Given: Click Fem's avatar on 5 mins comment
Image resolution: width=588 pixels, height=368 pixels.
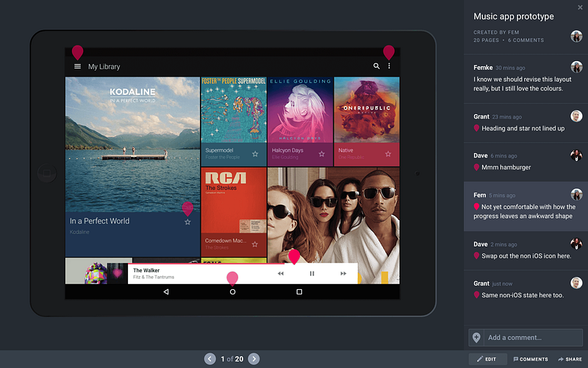Looking at the screenshot, I should tap(576, 194).
